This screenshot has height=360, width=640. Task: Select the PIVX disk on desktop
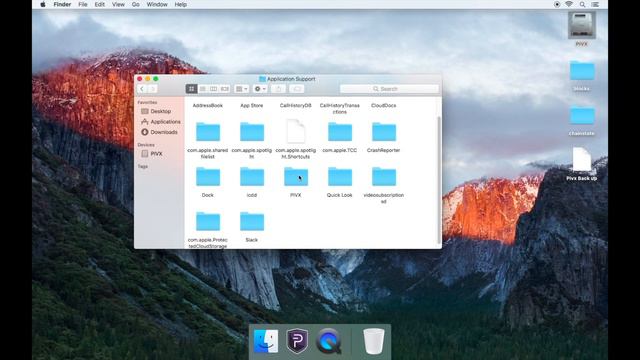tap(582, 25)
